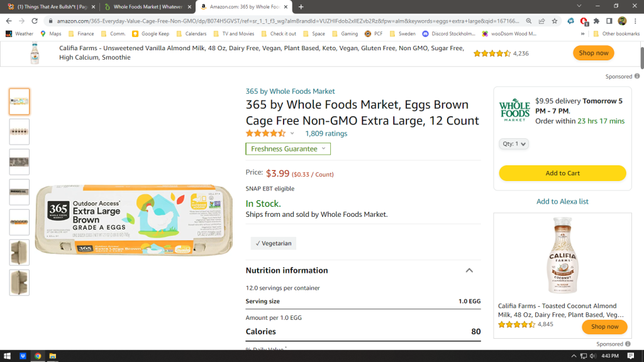Switch to the Things That Are Bullsh*t tab
The height and width of the screenshot is (362, 644).
point(50,7)
